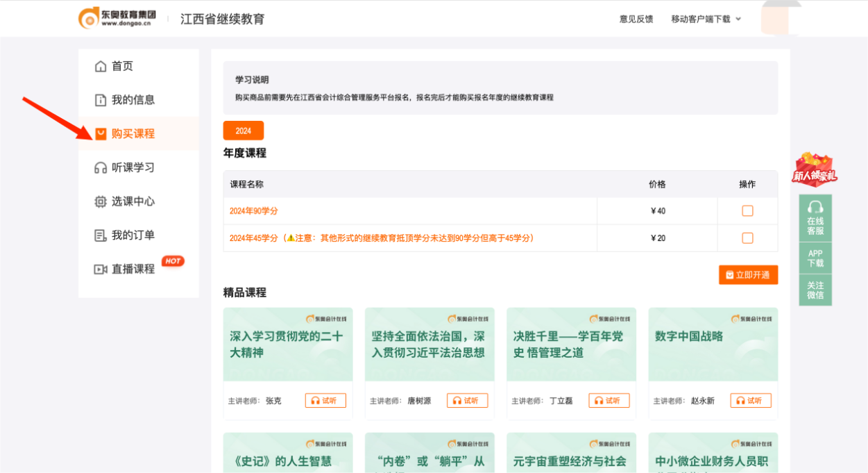Select the 2024 year tab

pos(243,131)
